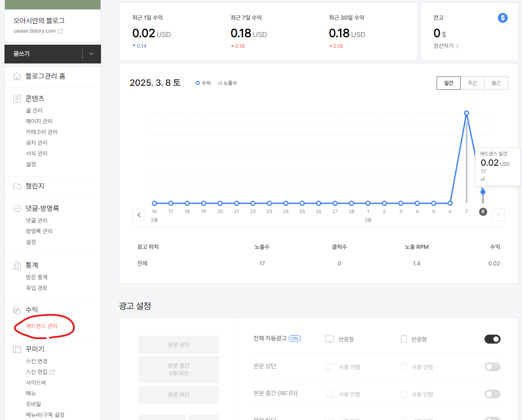
Task: Expand the 글쓰기 dropdown arrow
Action: (x=91, y=54)
